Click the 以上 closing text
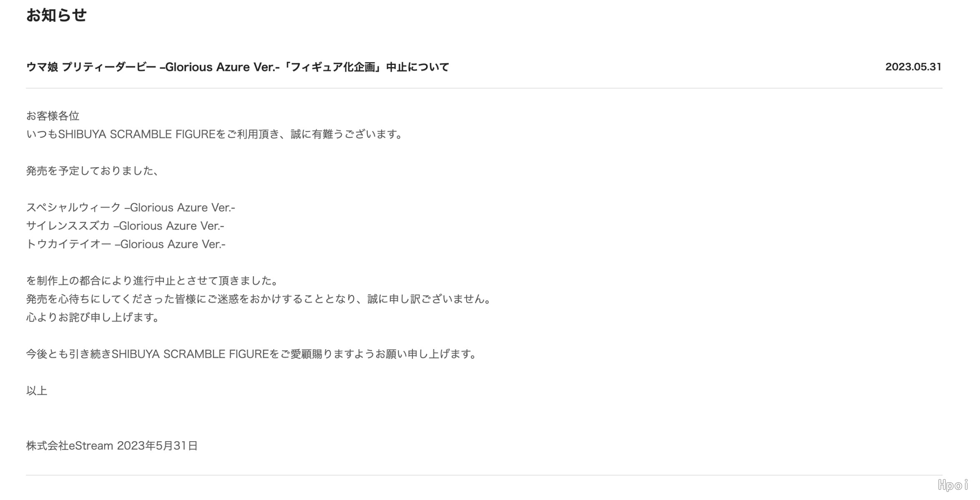 click(x=37, y=391)
